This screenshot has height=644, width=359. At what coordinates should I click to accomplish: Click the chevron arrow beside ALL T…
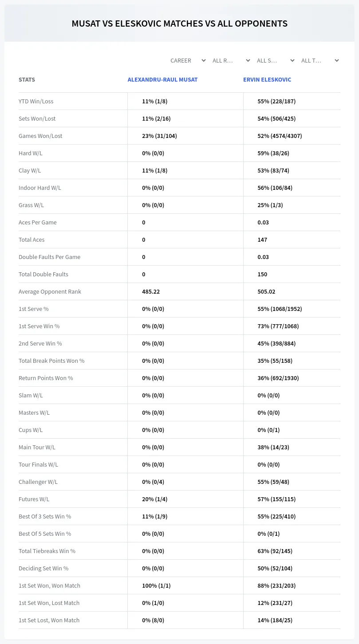(x=337, y=60)
